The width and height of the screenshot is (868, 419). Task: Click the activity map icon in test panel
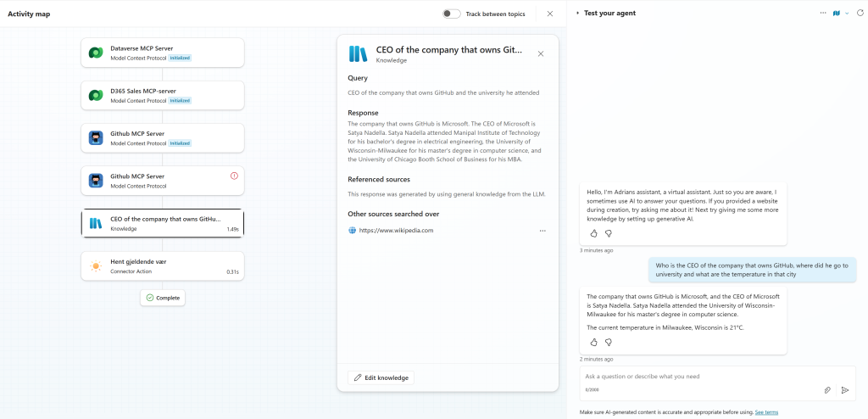click(x=836, y=14)
